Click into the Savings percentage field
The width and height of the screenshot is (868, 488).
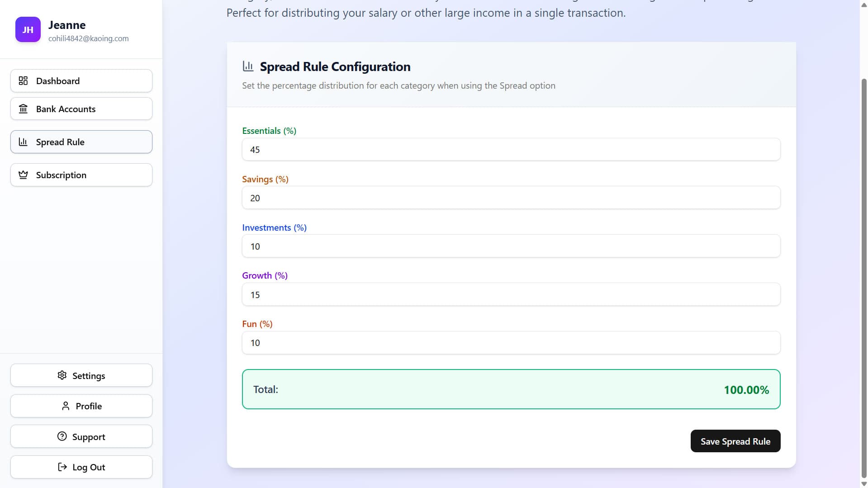point(511,198)
